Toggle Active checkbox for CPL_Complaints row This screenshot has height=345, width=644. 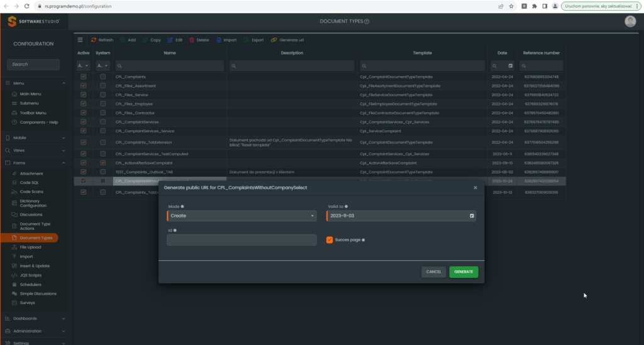[x=84, y=77]
